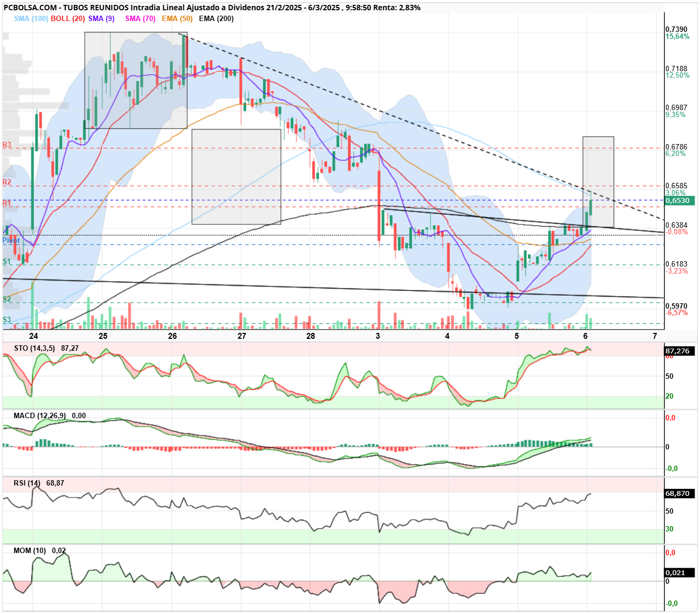
Task: Click the STO (14,3,5) indicator label
Action: point(35,349)
